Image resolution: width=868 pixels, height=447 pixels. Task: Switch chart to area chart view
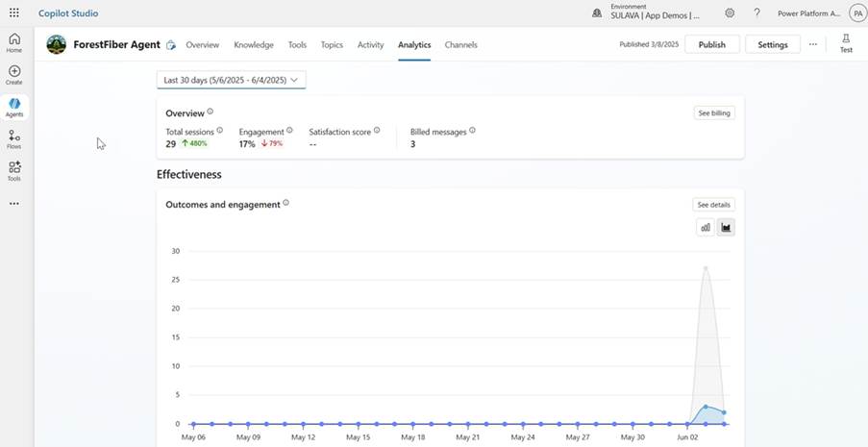pyautogui.click(x=726, y=228)
